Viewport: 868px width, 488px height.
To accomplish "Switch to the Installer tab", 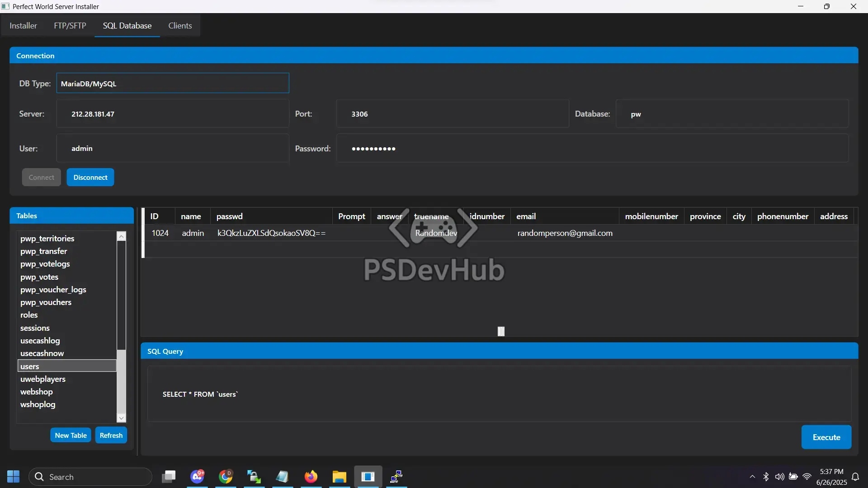I will point(24,26).
